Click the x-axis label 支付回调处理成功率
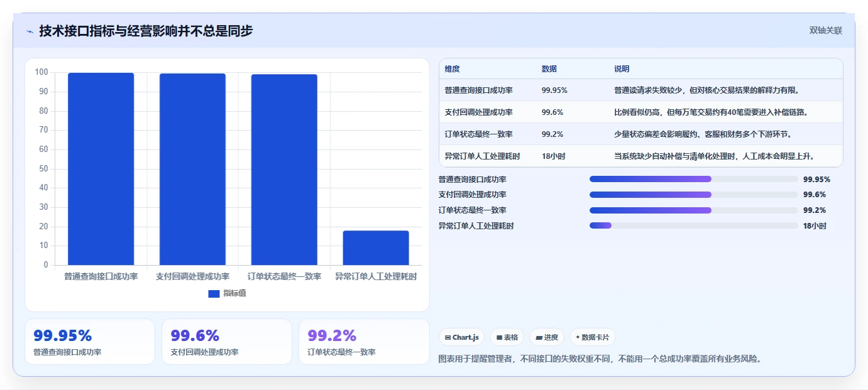 192,277
